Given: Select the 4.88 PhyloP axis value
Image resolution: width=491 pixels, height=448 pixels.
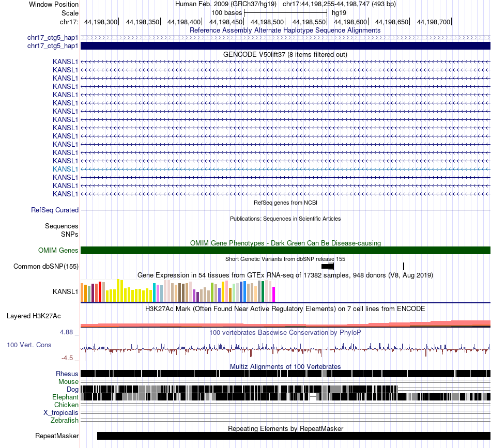Looking at the screenshot, I should 67,332.
